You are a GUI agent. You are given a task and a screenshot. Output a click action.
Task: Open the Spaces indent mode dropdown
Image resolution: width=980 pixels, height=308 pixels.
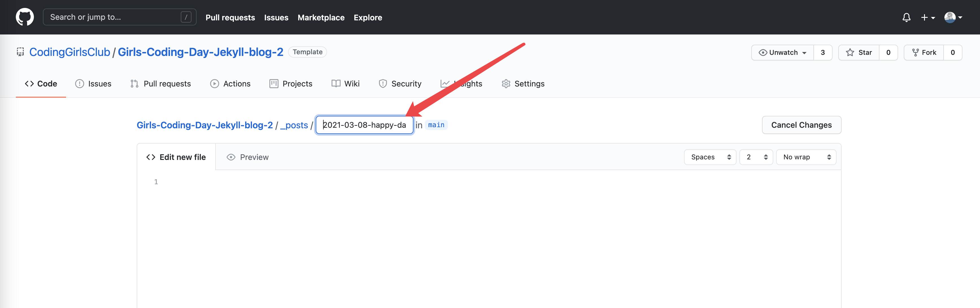pos(710,157)
